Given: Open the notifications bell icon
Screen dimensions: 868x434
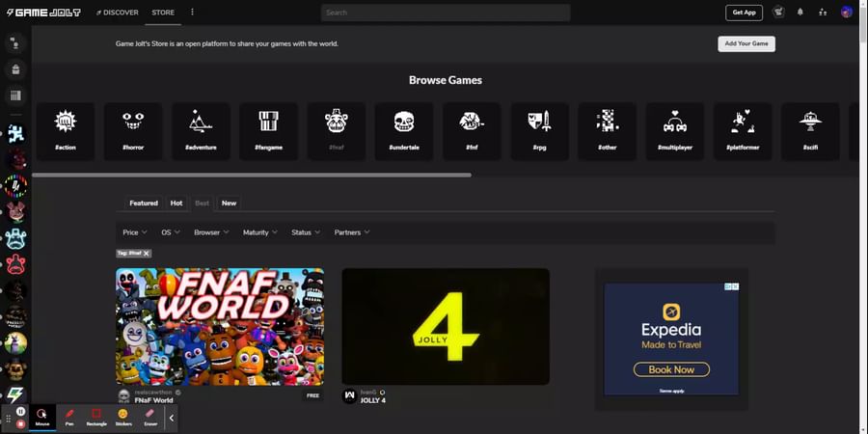Looking at the screenshot, I should point(800,13).
